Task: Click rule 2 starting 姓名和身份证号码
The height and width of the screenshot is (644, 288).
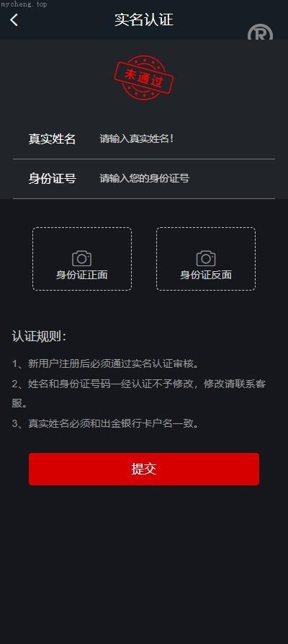Action: [x=139, y=394]
